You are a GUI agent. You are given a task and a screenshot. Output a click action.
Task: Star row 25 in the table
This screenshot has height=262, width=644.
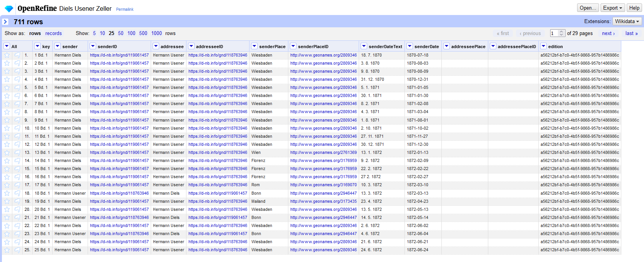coord(7,250)
